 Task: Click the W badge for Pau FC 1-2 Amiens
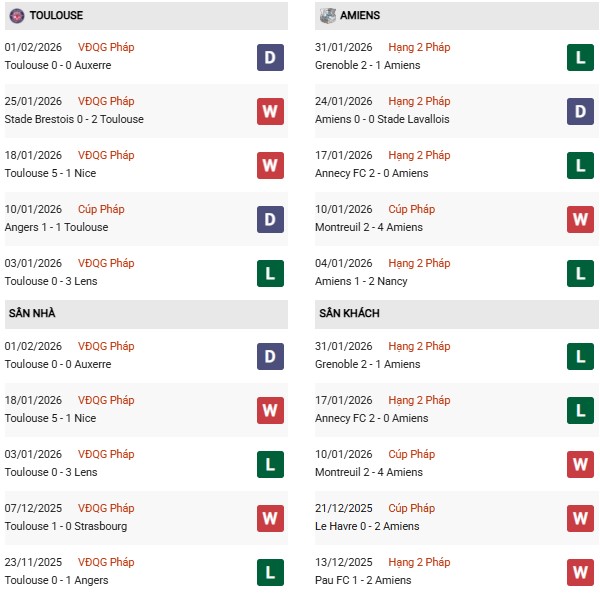tap(580, 572)
